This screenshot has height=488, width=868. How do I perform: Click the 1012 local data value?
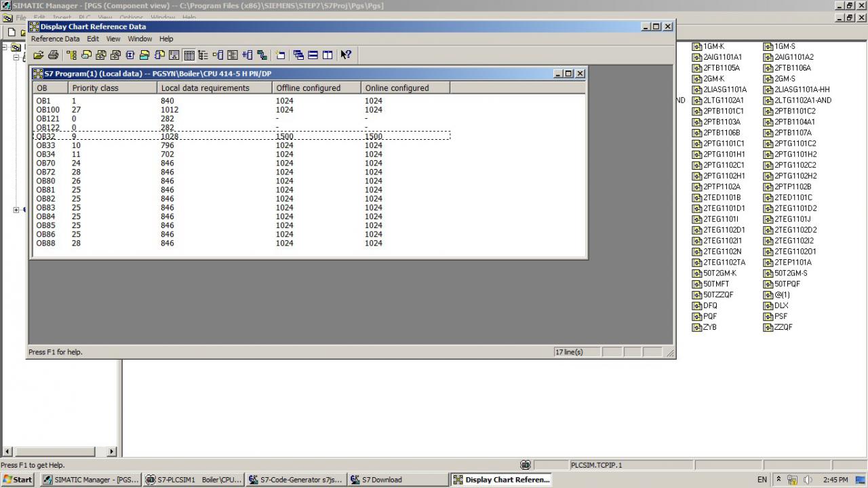click(170, 109)
